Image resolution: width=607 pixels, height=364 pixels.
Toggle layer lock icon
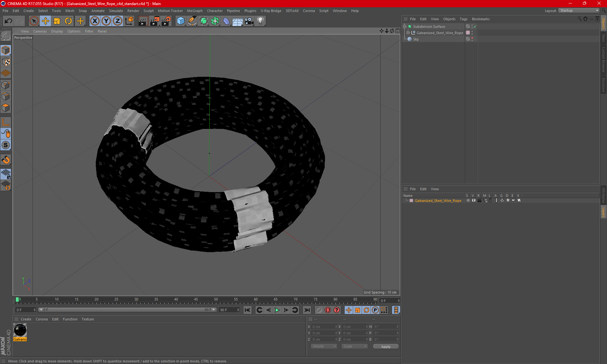pos(490,200)
